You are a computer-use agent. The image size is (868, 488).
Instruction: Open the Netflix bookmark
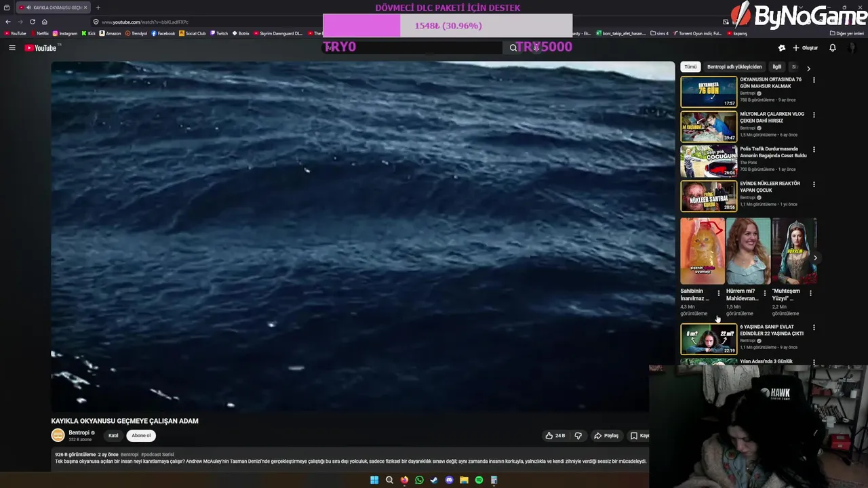pos(39,33)
